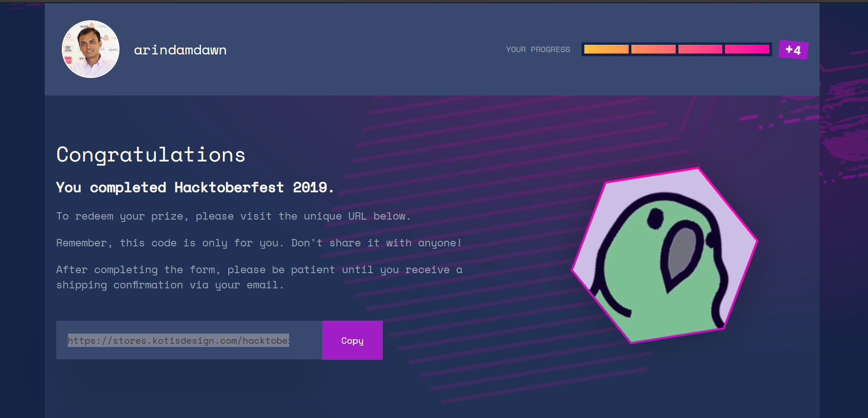Click 'Remember, this code is only for you' line
This screenshot has height=418, width=868.
tap(259, 243)
